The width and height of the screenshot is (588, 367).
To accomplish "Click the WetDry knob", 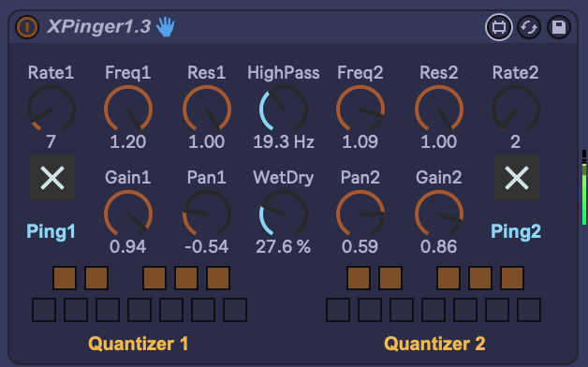I will [x=284, y=214].
